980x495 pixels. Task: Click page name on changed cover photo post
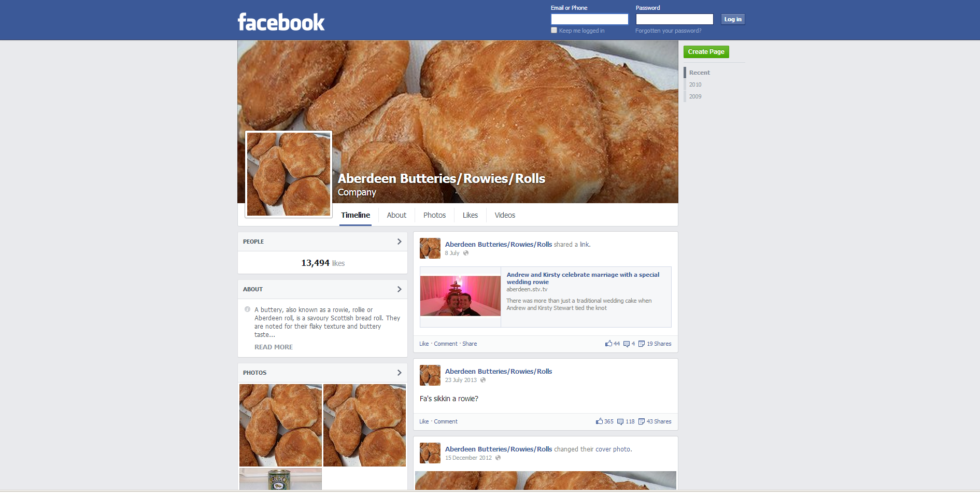499,449
